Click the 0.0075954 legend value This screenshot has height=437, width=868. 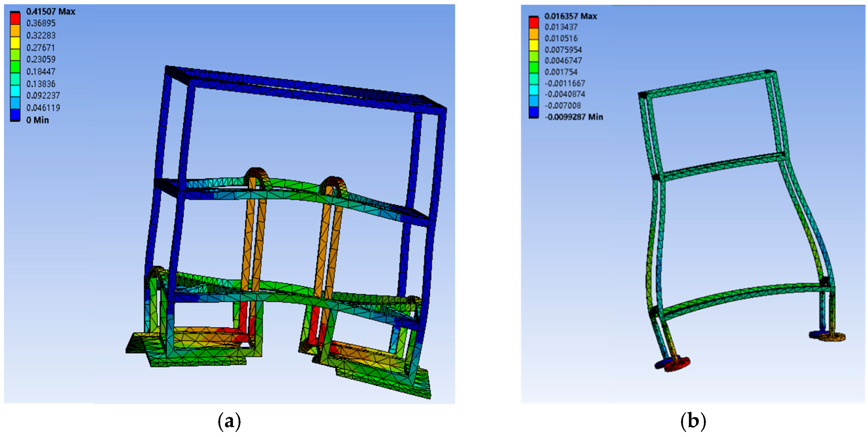click(563, 50)
